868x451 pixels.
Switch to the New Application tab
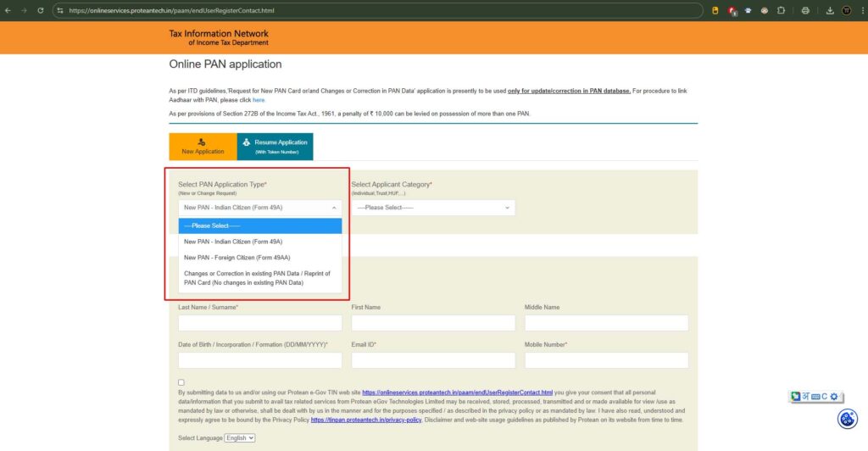click(x=203, y=147)
